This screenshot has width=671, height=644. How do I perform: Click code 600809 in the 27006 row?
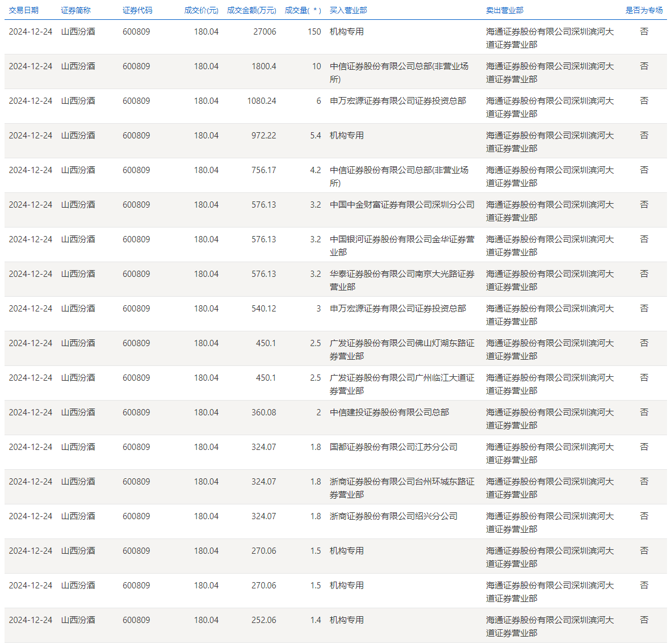(136, 32)
